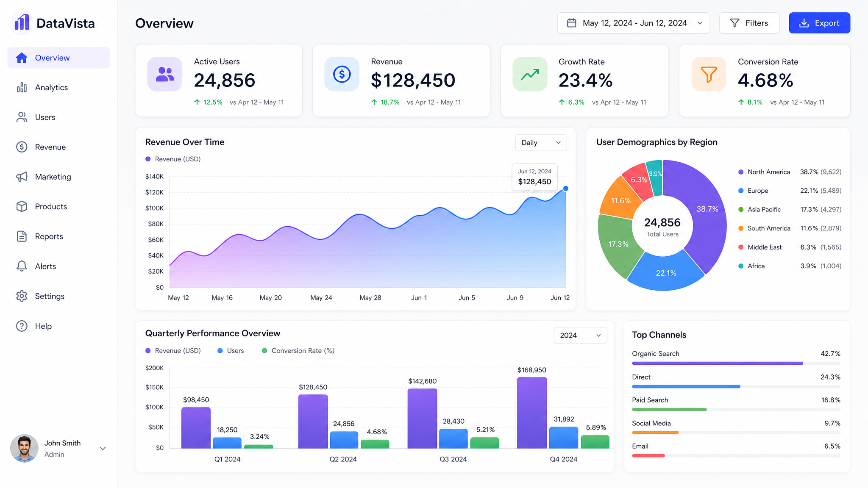The width and height of the screenshot is (868, 488).
Task: Click the Direct channel progress bar
Action: click(736, 386)
